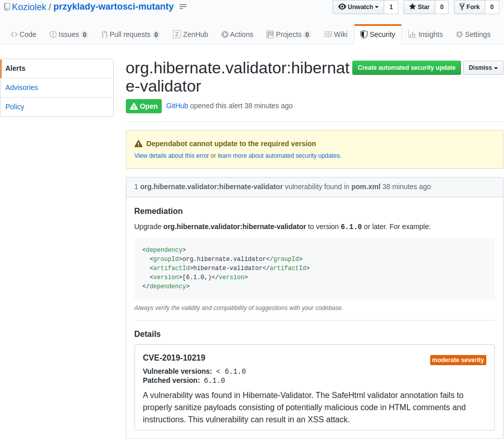Click the Security shield icon
Viewport: 504px width, 442px height.
364,34
